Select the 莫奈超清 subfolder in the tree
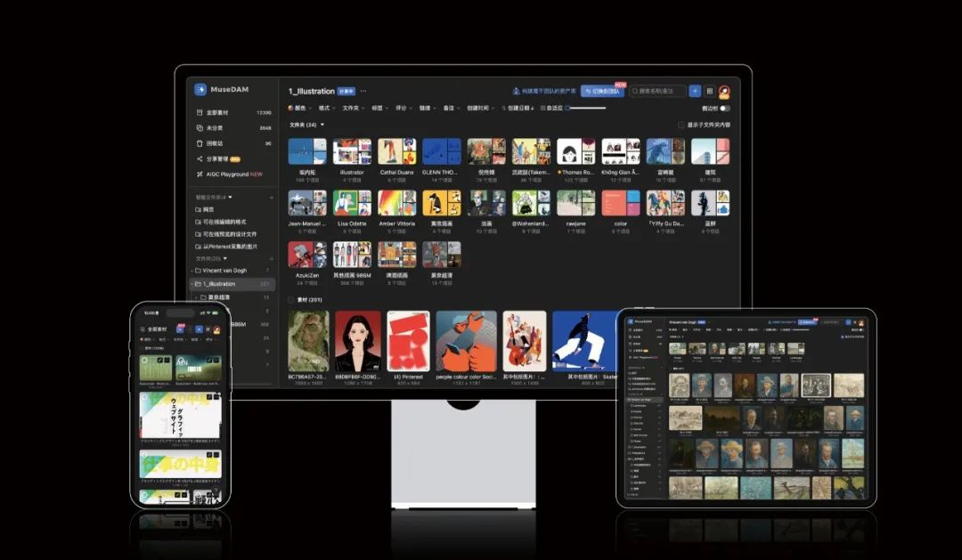The height and width of the screenshot is (560, 962). point(233,297)
